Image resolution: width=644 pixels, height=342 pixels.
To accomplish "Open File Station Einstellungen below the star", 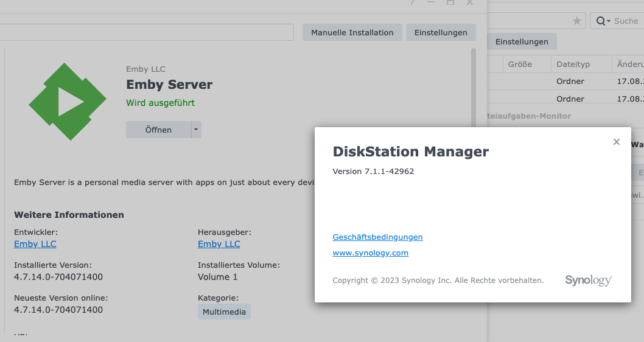I will [x=522, y=42].
